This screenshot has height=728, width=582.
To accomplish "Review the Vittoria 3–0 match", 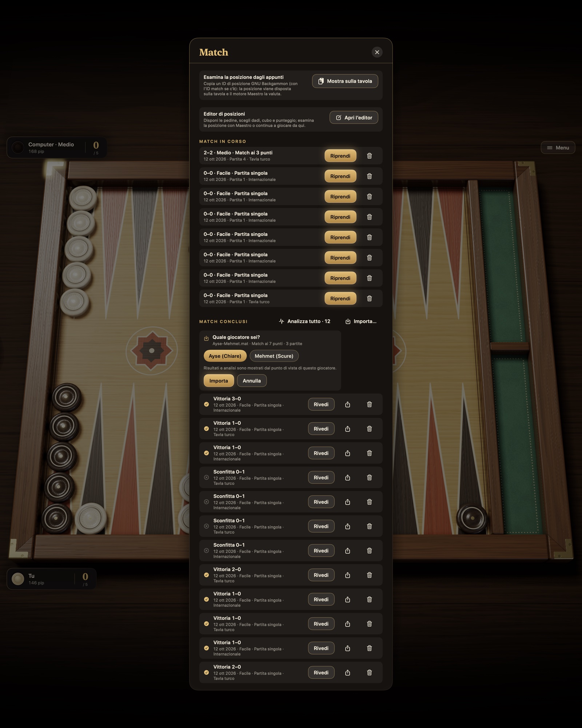I will click(x=321, y=404).
